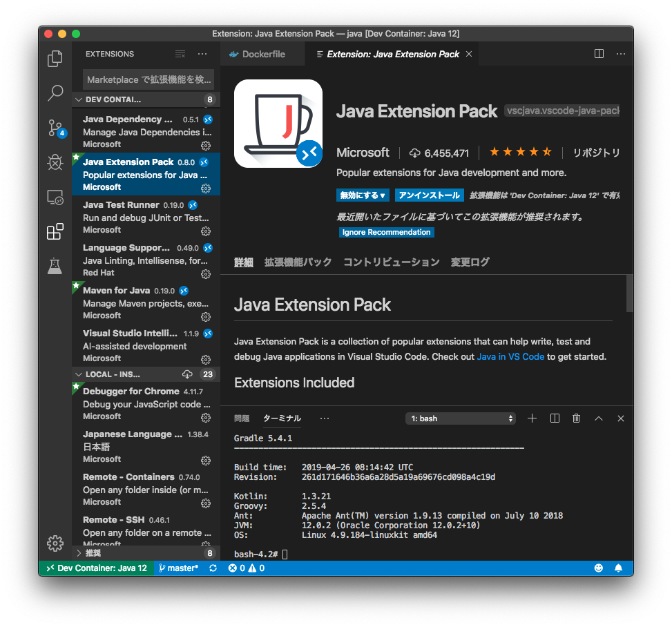672x627 pixels.
Task: Open editor more actions menu
Action: coord(621,54)
